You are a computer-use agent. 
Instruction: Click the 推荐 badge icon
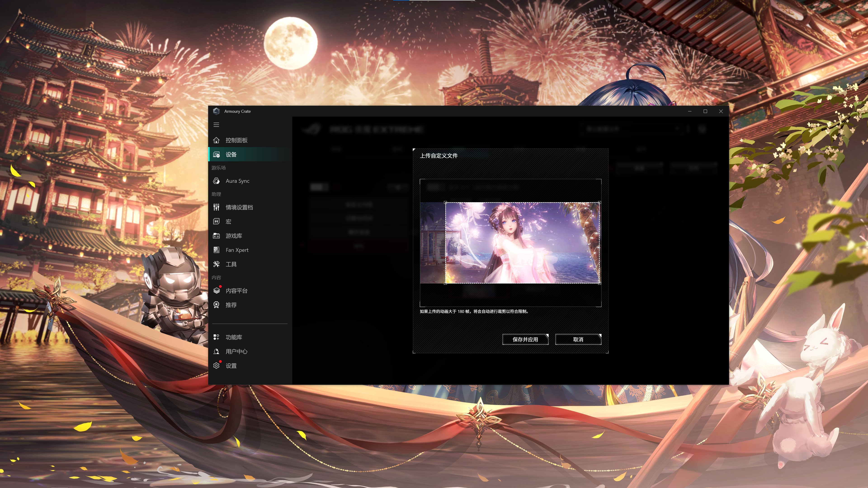tap(216, 305)
